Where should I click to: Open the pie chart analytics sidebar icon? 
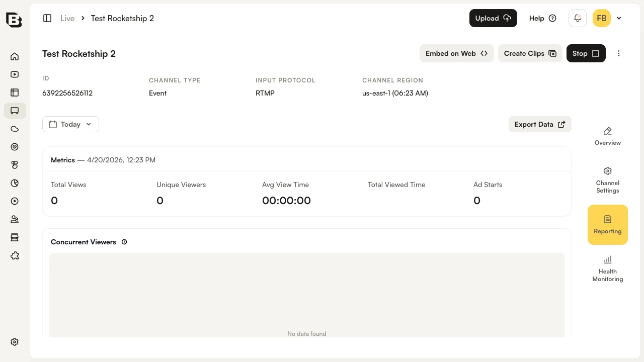point(15,183)
